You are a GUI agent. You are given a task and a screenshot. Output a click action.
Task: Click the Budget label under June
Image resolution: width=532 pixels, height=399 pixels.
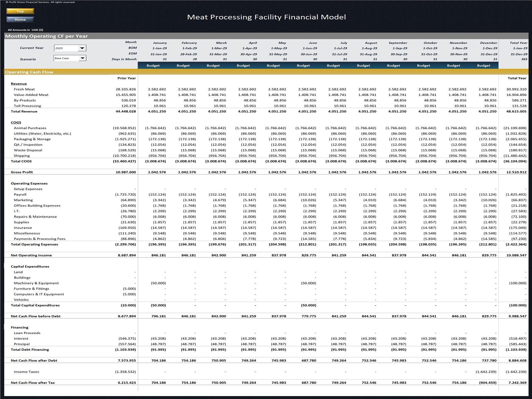pyautogui.click(x=303, y=66)
